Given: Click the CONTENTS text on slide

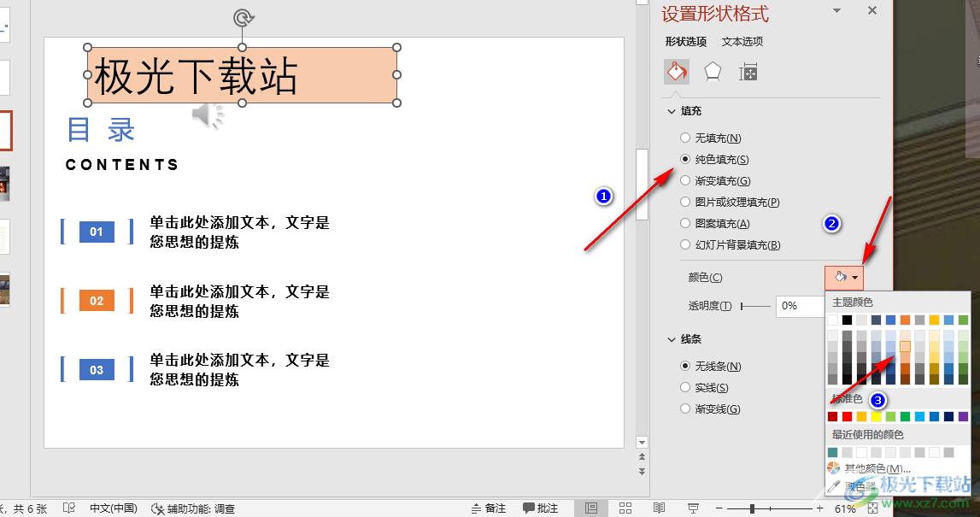Looking at the screenshot, I should click(122, 165).
